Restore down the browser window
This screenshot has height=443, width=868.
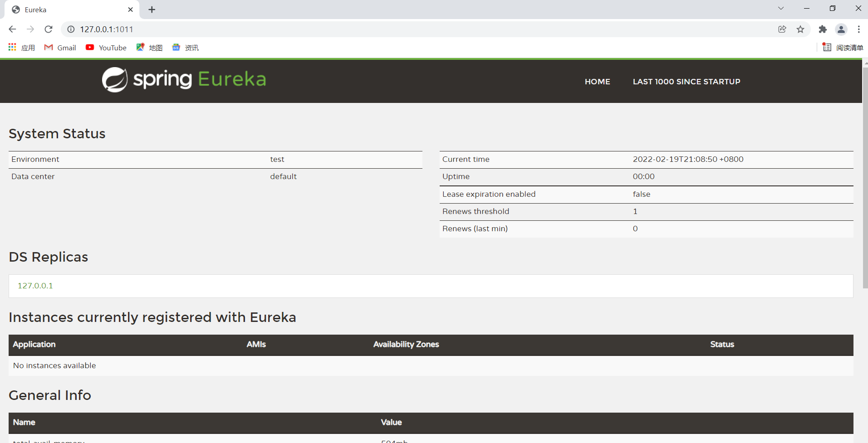pyautogui.click(x=833, y=8)
